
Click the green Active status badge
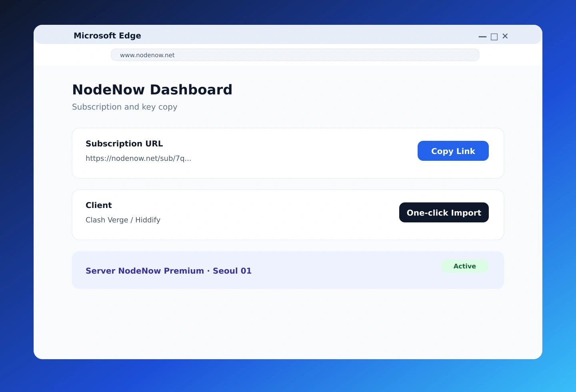coord(464,266)
